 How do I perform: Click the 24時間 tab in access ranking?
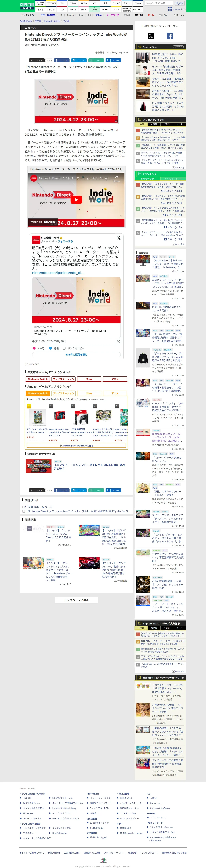(154, 124)
